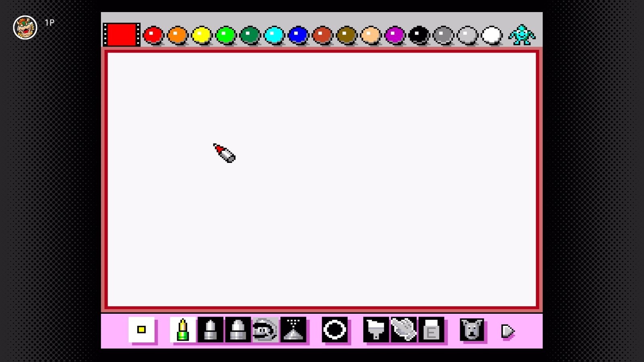Choose the cyan paint color

[x=274, y=35]
